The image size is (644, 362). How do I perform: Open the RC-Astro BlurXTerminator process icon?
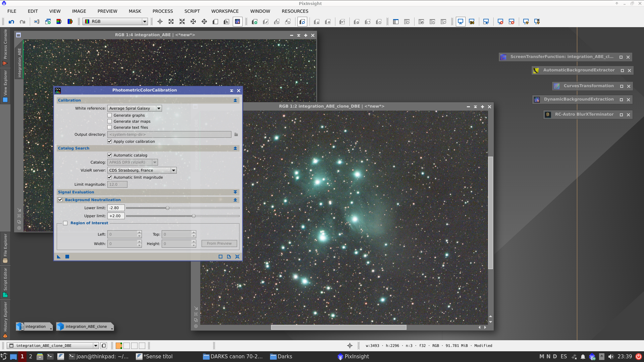[x=548, y=114]
